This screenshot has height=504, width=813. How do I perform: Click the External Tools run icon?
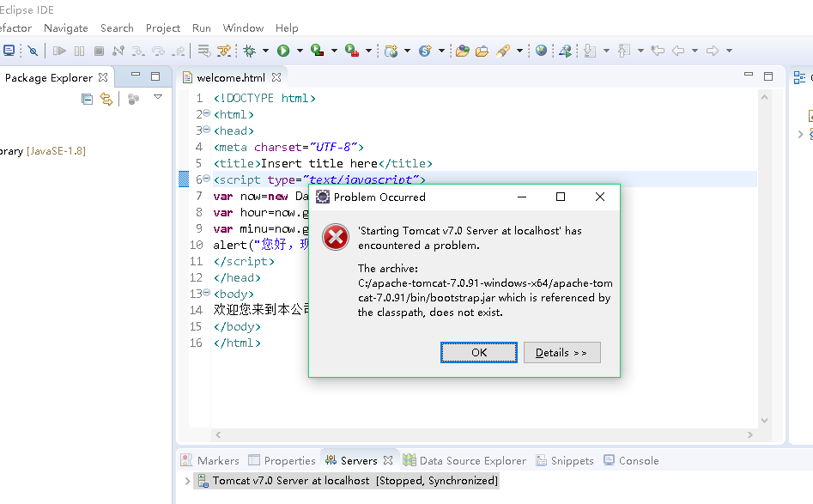[352, 51]
